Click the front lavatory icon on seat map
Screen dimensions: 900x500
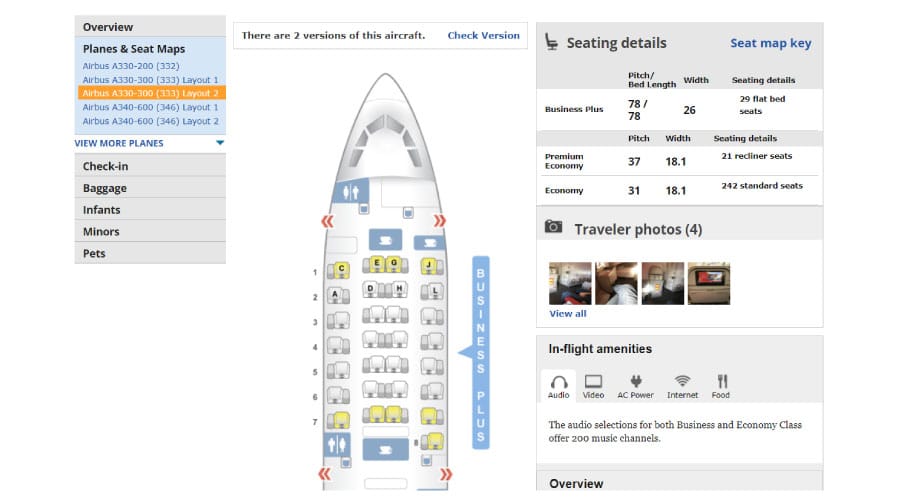pyautogui.click(x=350, y=190)
